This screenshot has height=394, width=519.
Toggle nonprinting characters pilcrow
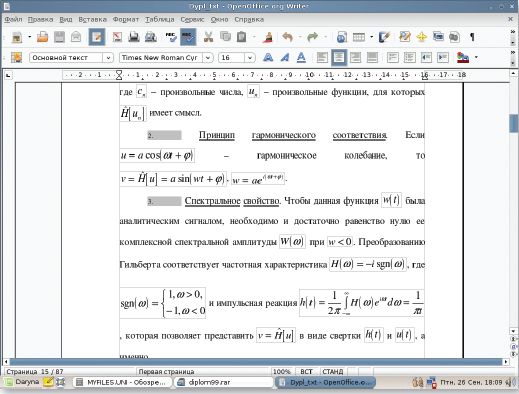coord(472,37)
